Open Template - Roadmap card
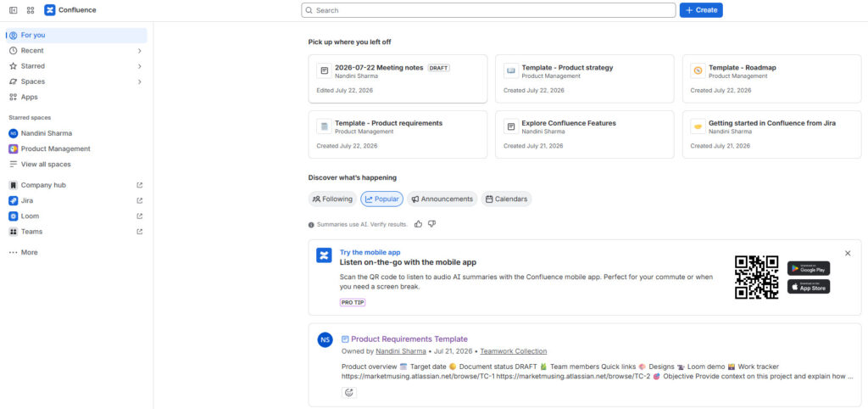868x409 pixels. pos(771,79)
